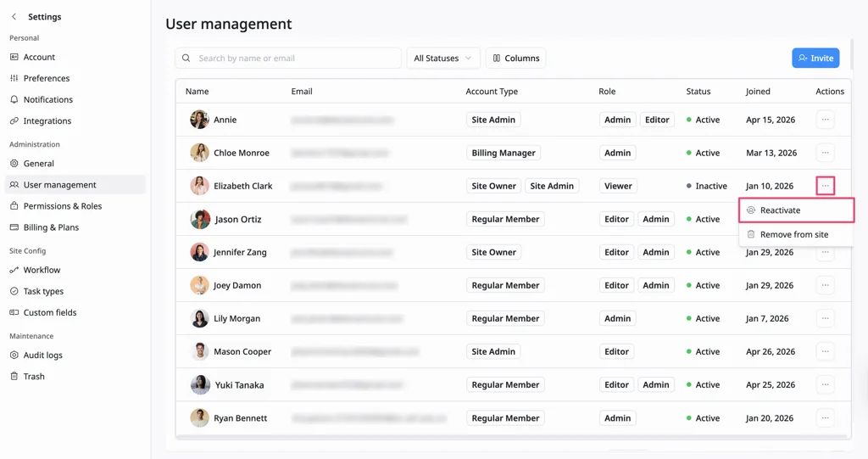Open actions menu for Lily Morgan
Screen dimensions: 868x459
(x=825, y=319)
